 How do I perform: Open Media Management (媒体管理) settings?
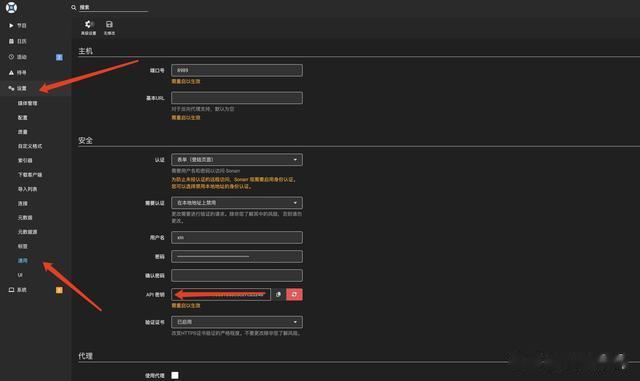coord(27,103)
